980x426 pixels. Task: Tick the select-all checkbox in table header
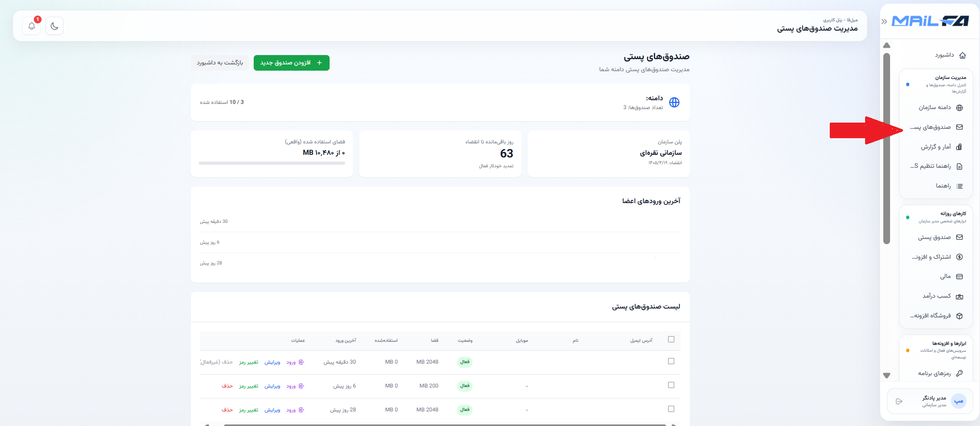click(671, 339)
